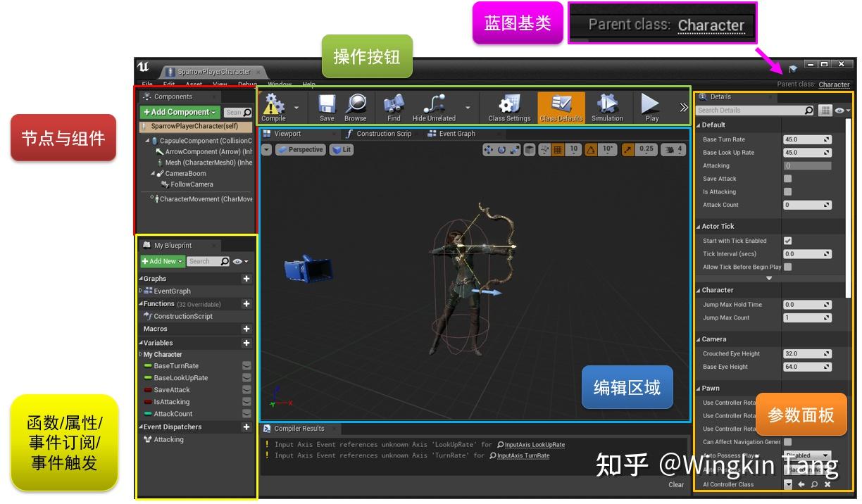Toggle BaseTurnRate variable visibility eye

coord(246,366)
